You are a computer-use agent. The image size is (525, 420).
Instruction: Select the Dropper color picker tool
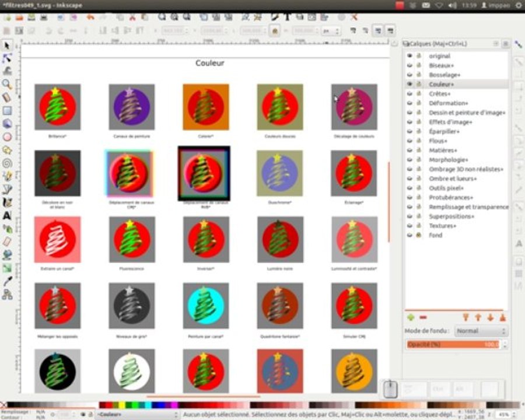(x=7, y=281)
